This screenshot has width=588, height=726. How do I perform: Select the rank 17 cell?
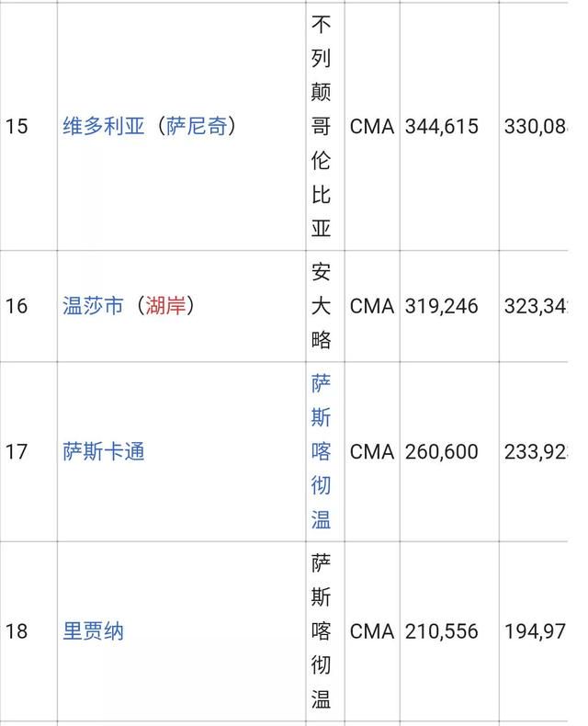17,451
